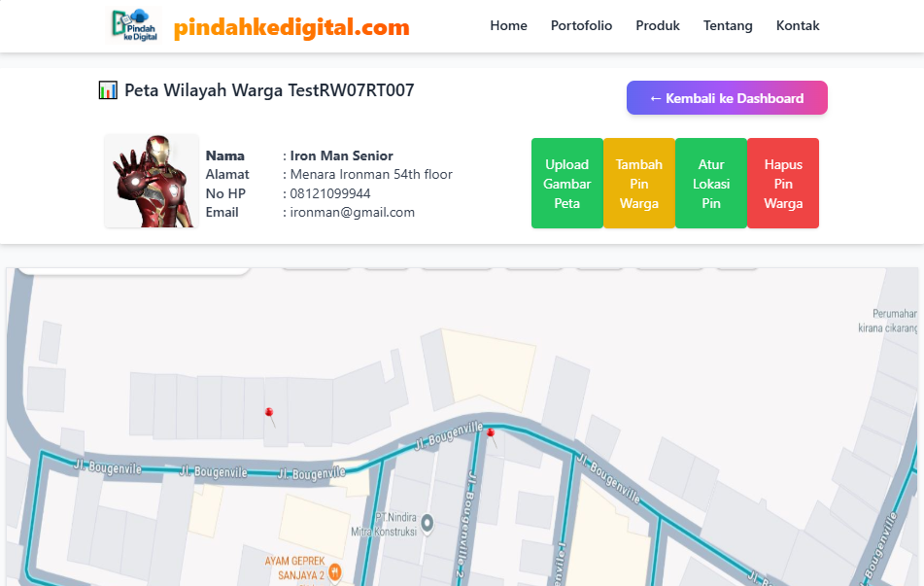The image size is (924, 586).
Task: Click the Ayam Geprek Sanjaya 2 restaurant marker
Action: pyautogui.click(x=334, y=570)
